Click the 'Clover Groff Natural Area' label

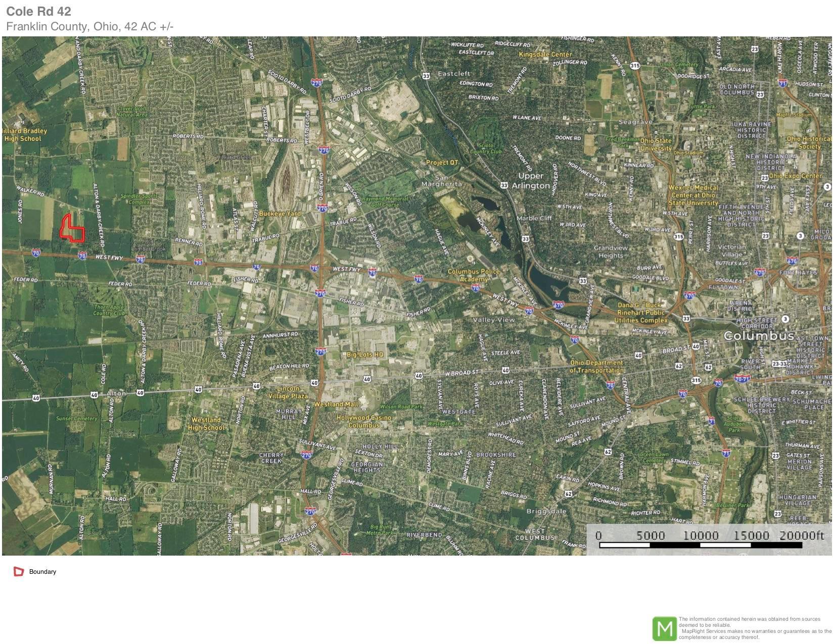pyautogui.click(x=132, y=112)
